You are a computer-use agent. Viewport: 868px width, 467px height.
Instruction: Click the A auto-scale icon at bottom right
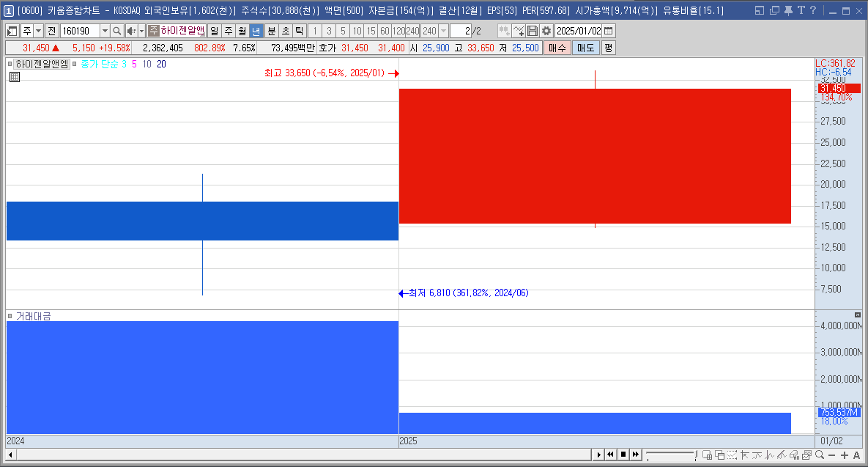856,455
